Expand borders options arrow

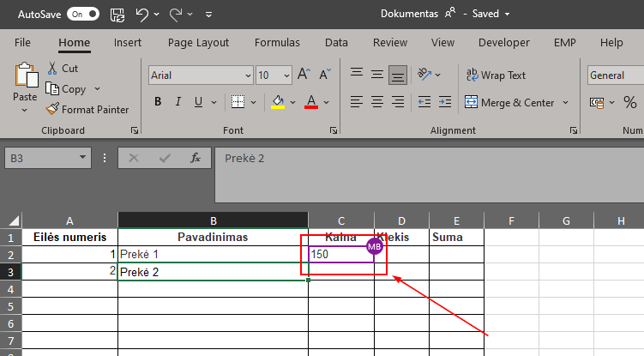[254, 102]
